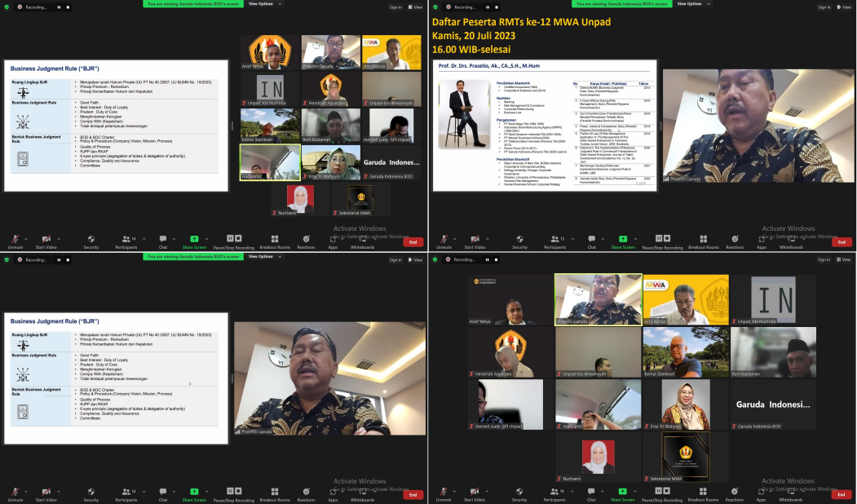The width and height of the screenshot is (857, 504).
Task: Click Pause/Stop Recording in bottom-right toolbar
Action: 662,494
